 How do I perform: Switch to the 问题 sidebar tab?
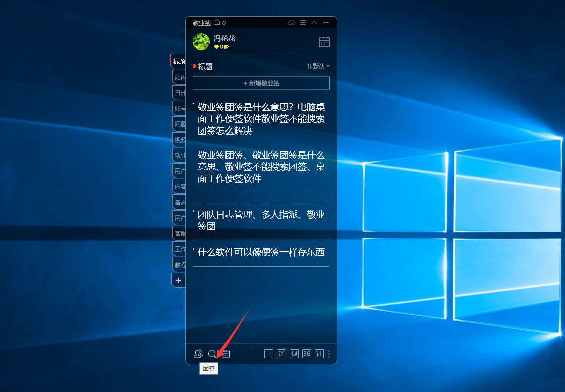tap(179, 124)
